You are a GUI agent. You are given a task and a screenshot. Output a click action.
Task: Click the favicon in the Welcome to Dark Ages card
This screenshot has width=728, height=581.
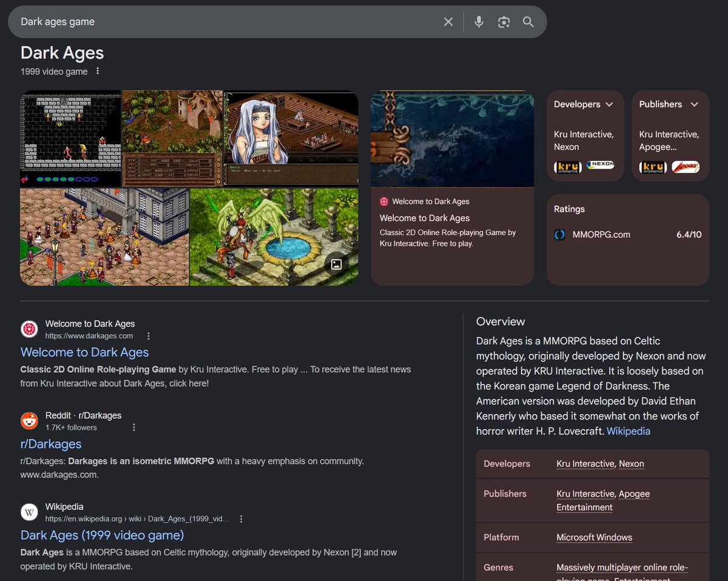(x=384, y=202)
